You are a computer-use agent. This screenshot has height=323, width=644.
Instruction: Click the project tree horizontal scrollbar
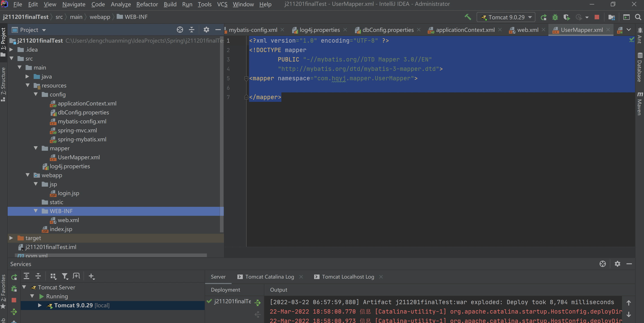[x=111, y=255]
